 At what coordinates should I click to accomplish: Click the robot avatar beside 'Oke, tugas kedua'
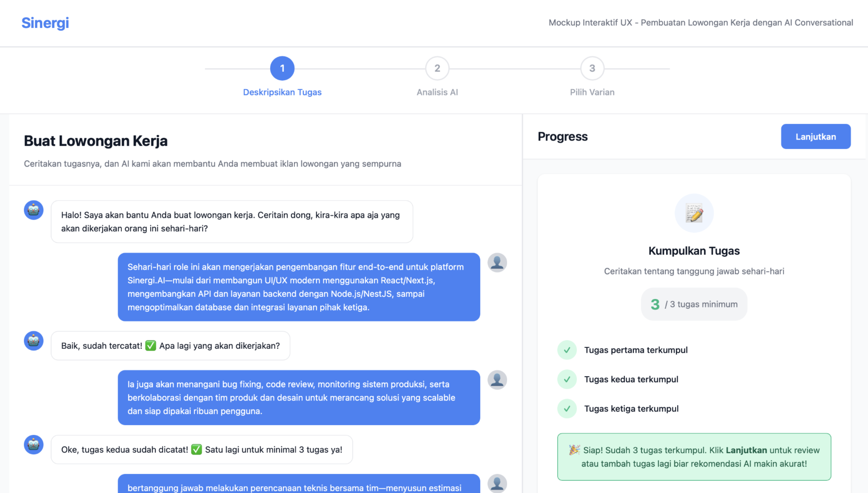[34, 445]
